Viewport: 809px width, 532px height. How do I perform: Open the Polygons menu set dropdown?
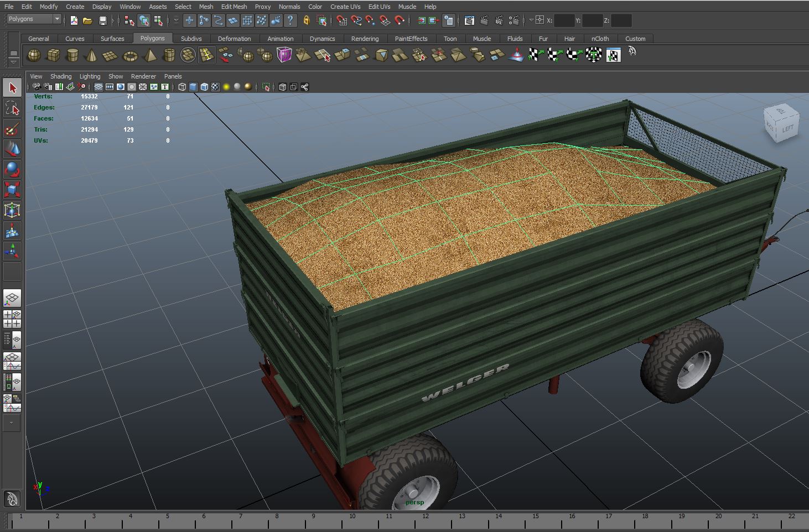click(x=34, y=19)
